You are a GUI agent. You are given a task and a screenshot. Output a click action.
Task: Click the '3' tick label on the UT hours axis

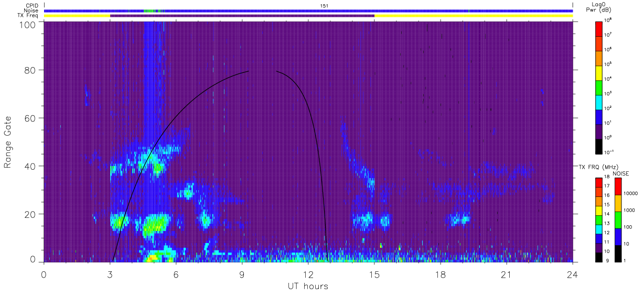[x=110, y=274]
